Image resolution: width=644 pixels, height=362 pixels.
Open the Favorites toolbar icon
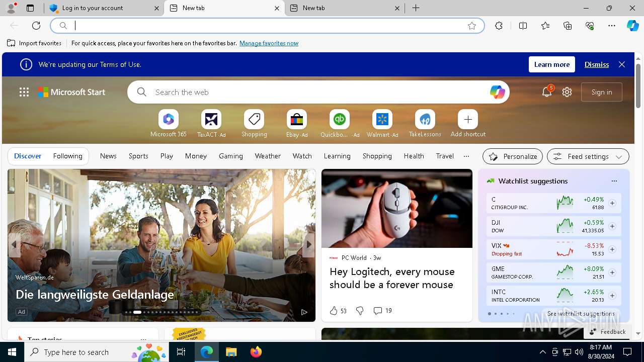pos(545,26)
